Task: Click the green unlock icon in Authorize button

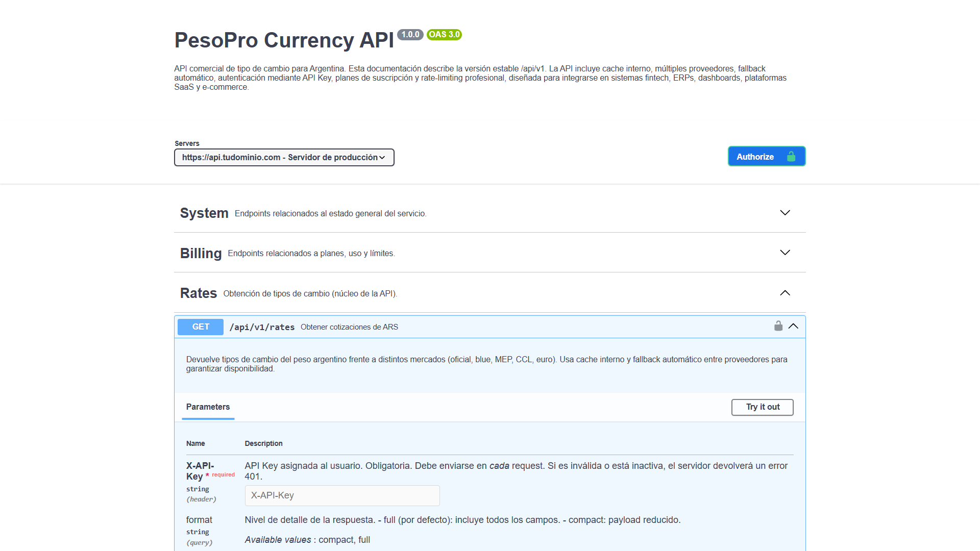Action: pos(791,157)
